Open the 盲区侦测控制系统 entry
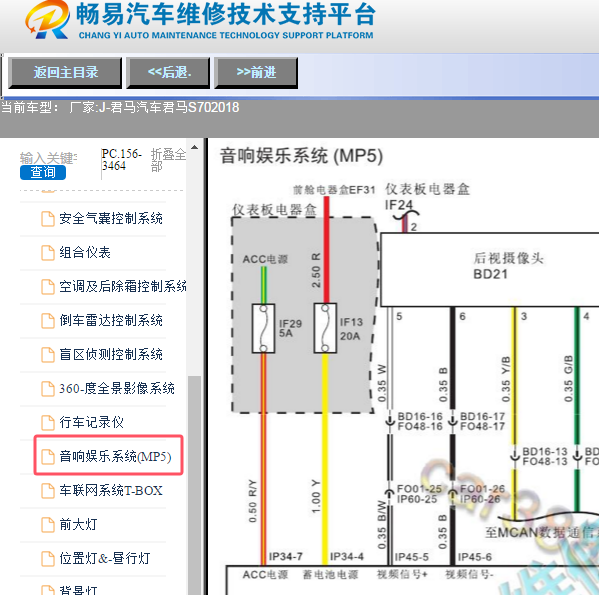Viewport: 599px width, 595px height. click(111, 354)
